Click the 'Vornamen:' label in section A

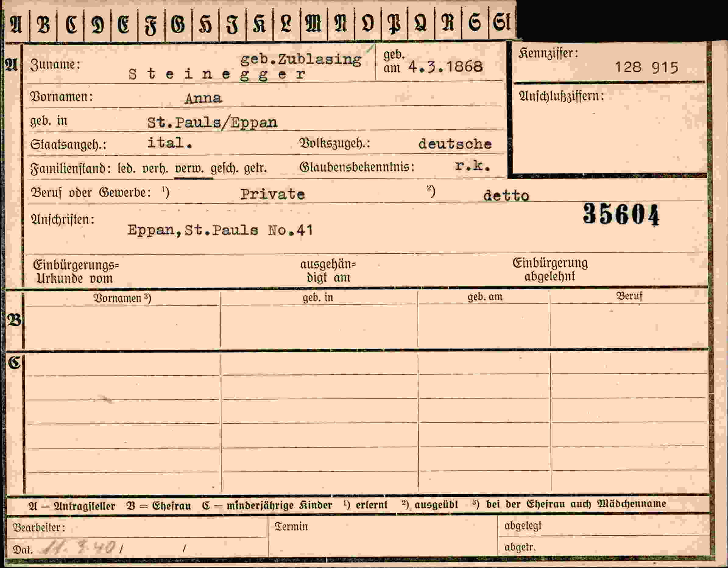coord(61,97)
